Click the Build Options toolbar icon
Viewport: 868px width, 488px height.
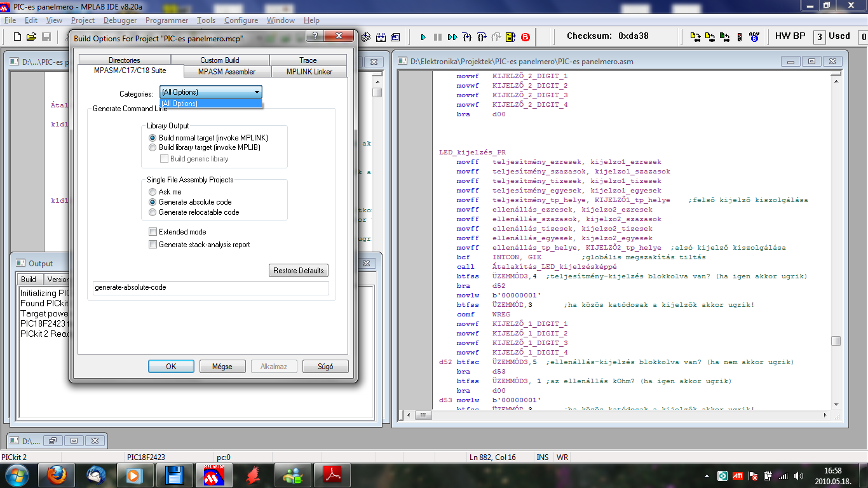(395, 37)
